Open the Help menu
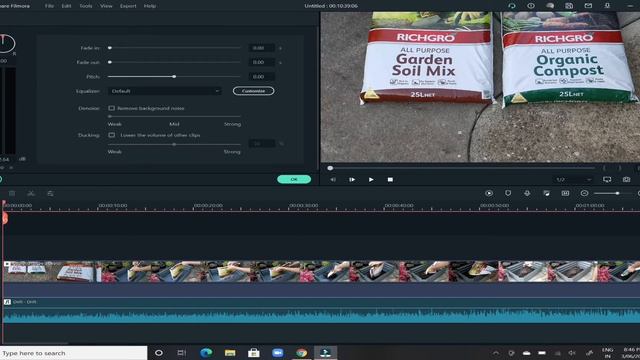This screenshot has width=640, height=360. pyautogui.click(x=150, y=6)
